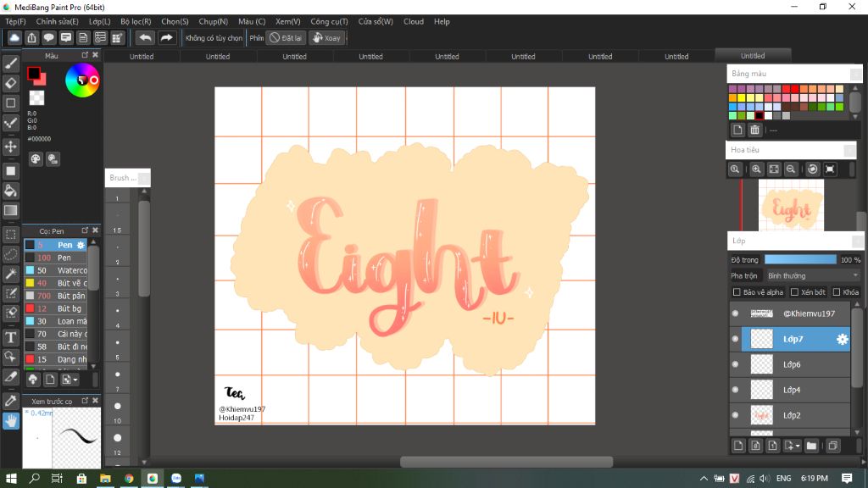Select the Text tool
This screenshot has height=488, width=868.
click(11, 337)
